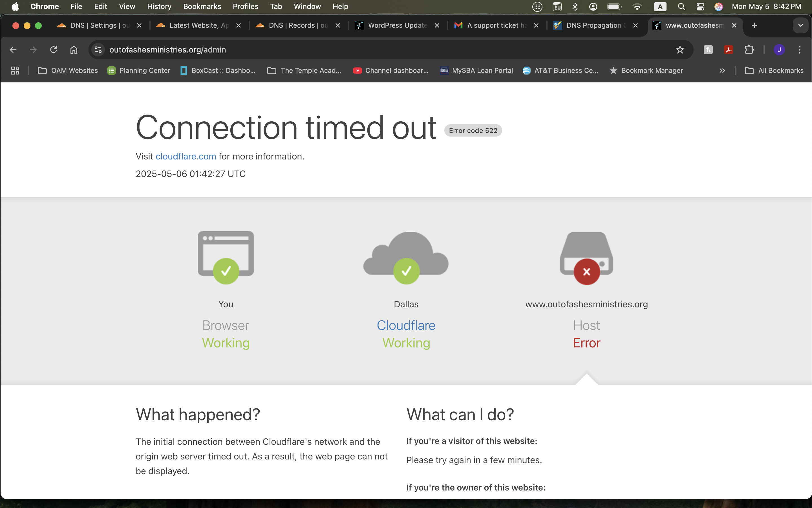Viewport: 812px width, 508px height.
Task: Open Chrome's three-dot menu
Action: (x=800, y=50)
